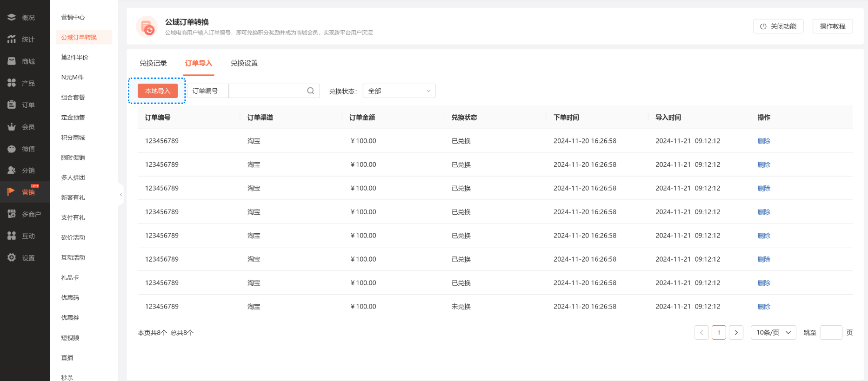Click page number 1 in pagination
This screenshot has width=868, height=381.
click(719, 333)
